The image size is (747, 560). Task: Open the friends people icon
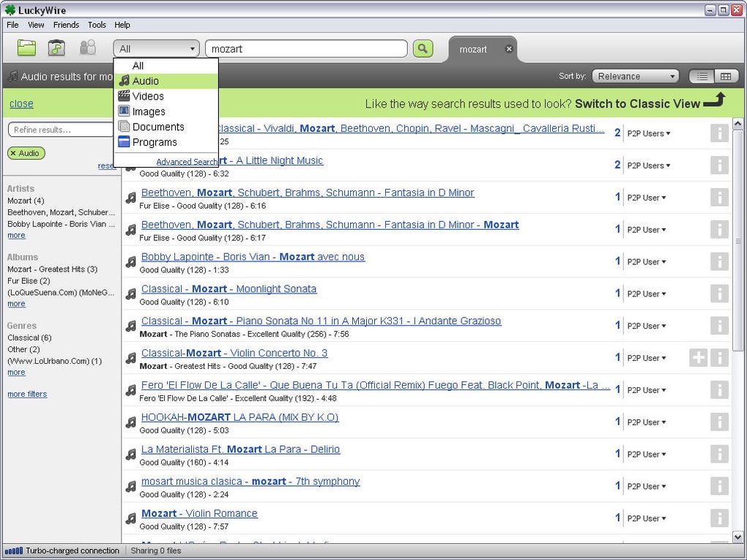88,48
